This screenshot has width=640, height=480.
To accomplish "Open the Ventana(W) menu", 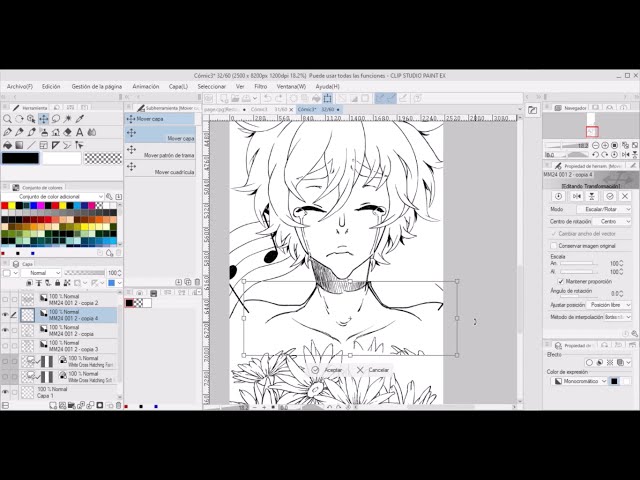I will pos(291,87).
